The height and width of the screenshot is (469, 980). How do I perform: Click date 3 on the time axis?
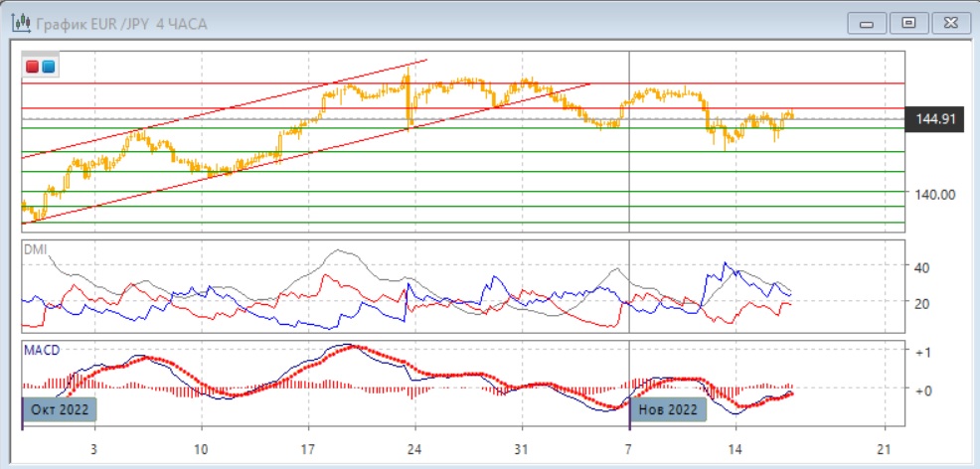tap(93, 448)
